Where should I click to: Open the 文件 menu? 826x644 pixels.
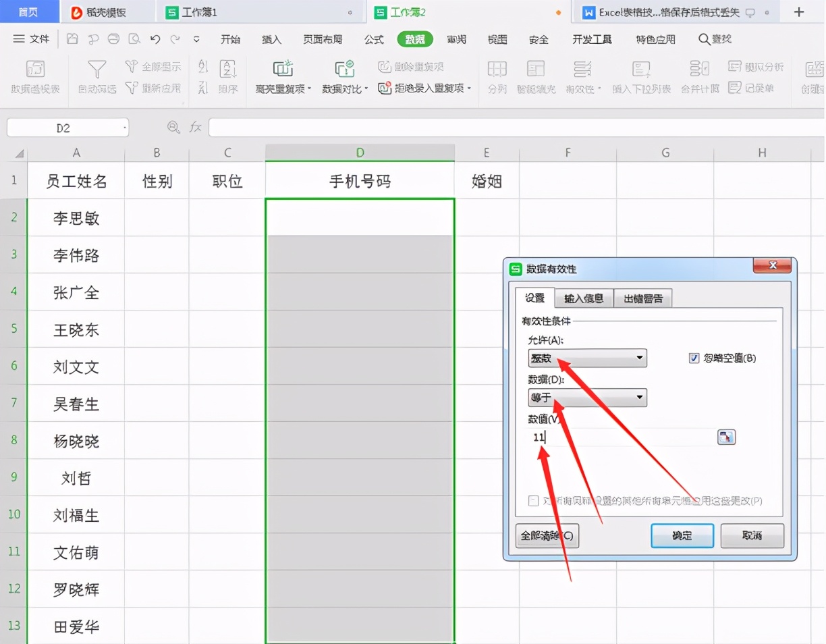click(x=32, y=39)
